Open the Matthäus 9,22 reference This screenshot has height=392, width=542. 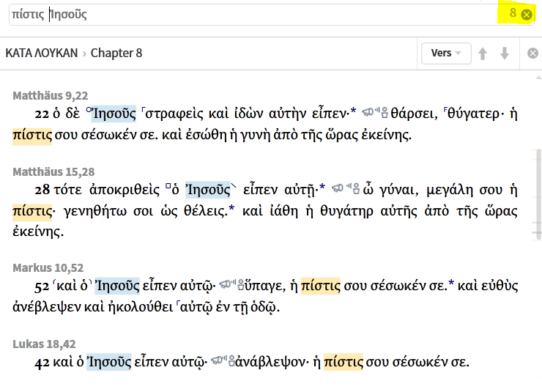point(51,95)
